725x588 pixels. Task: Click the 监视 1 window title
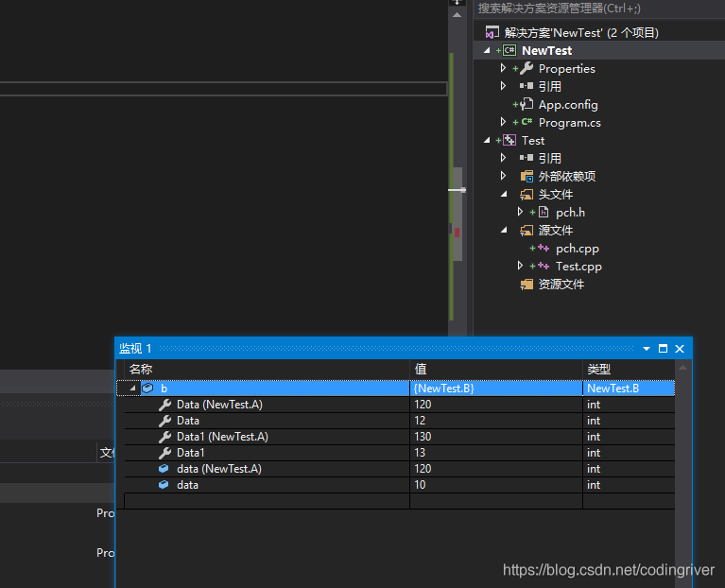coord(135,349)
